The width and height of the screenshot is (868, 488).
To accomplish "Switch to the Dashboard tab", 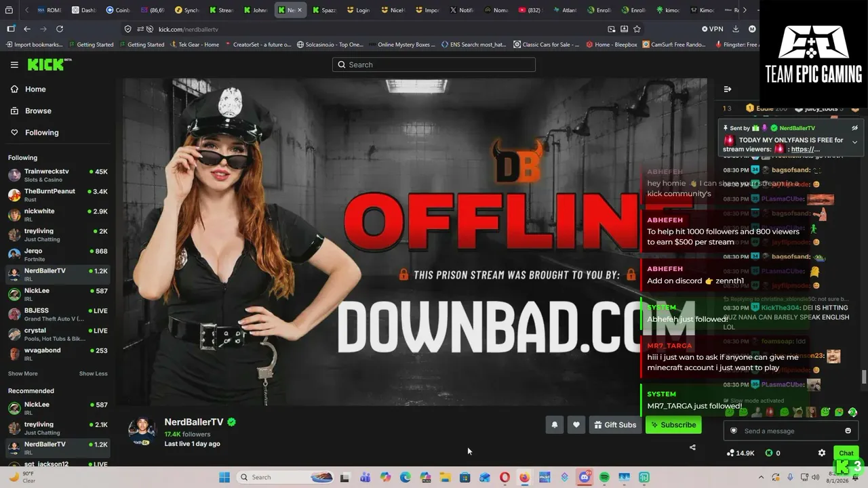I will click(83, 10).
